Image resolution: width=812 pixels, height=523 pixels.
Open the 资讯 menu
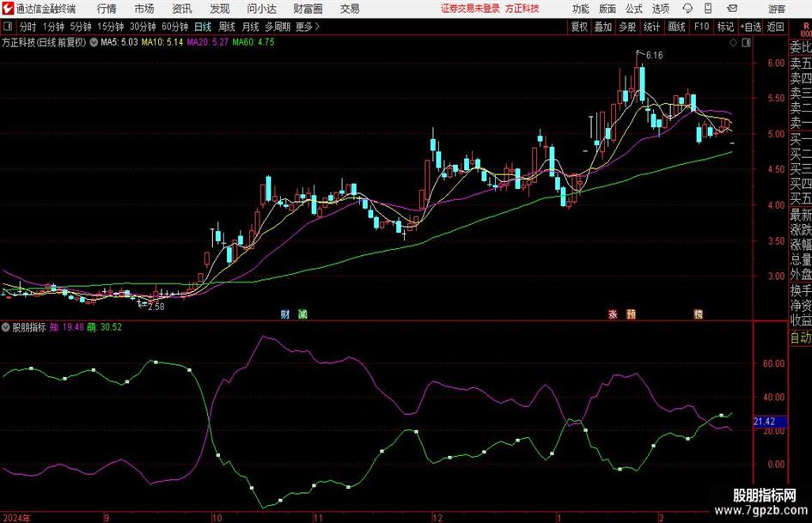[x=182, y=9]
